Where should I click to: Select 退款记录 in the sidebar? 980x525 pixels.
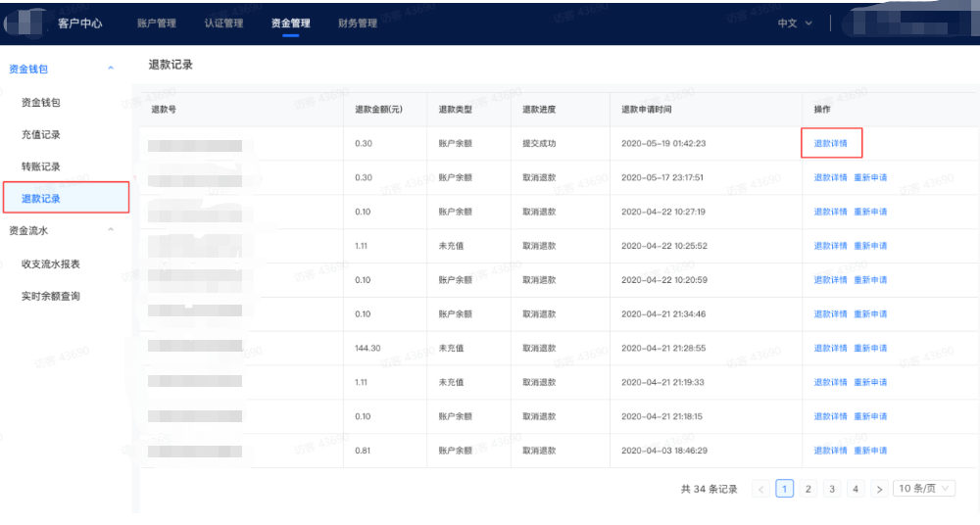coord(41,198)
